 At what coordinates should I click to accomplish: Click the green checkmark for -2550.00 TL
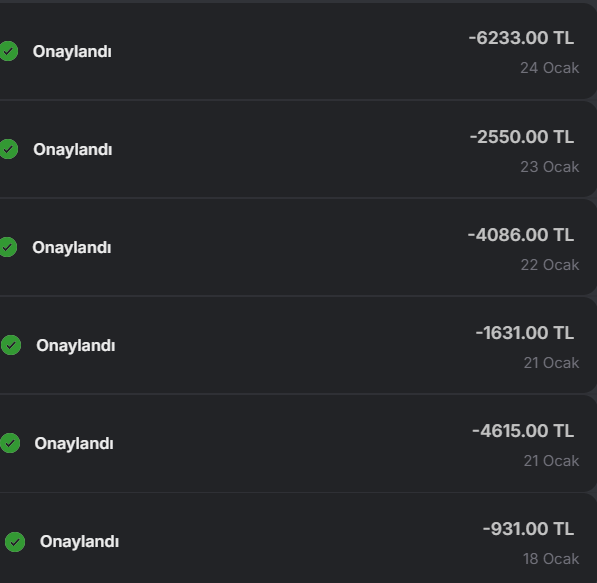(8, 149)
